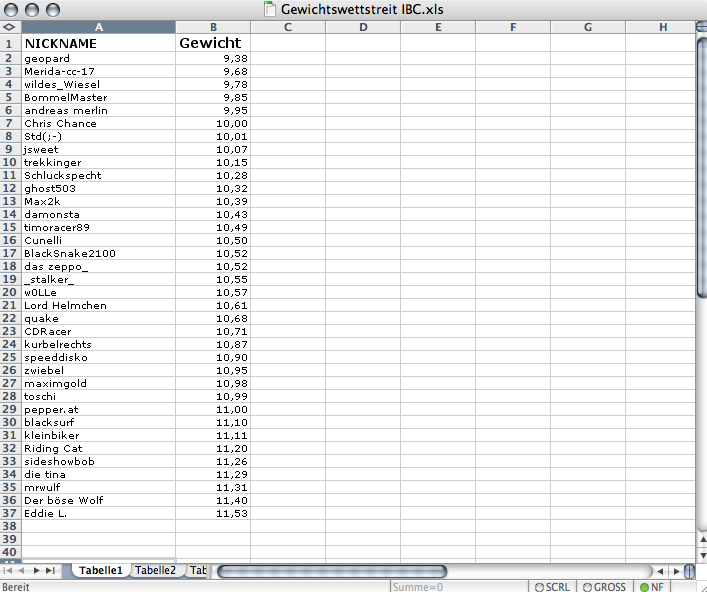707x592 pixels.
Task: Toggle the GROSS caps lock indicator
Action: tap(604, 586)
